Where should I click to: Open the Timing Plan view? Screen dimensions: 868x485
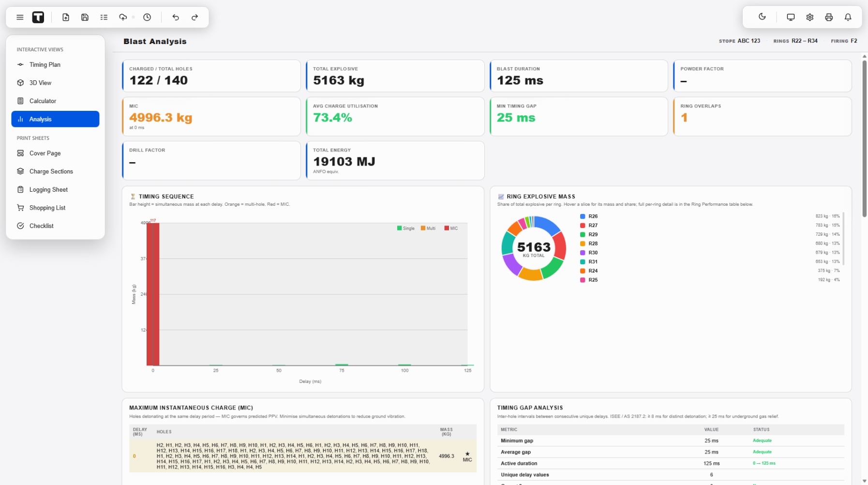pyautogui.click(x=55, y=65)
